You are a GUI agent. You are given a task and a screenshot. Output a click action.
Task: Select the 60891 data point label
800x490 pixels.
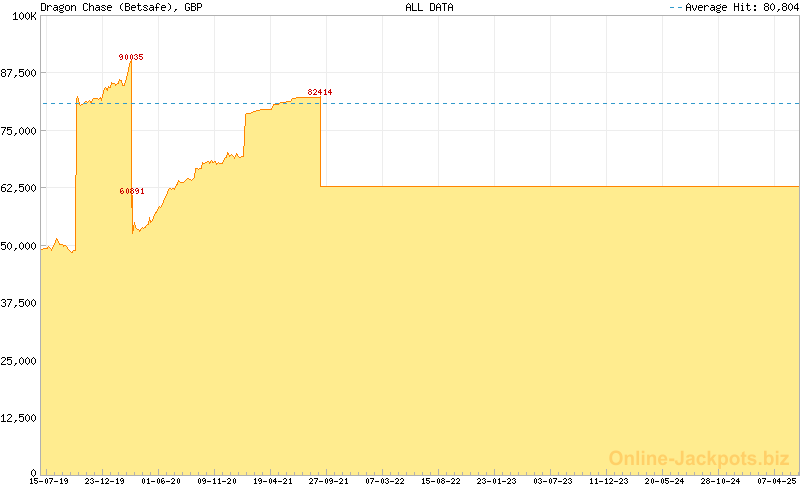[131, 191]
